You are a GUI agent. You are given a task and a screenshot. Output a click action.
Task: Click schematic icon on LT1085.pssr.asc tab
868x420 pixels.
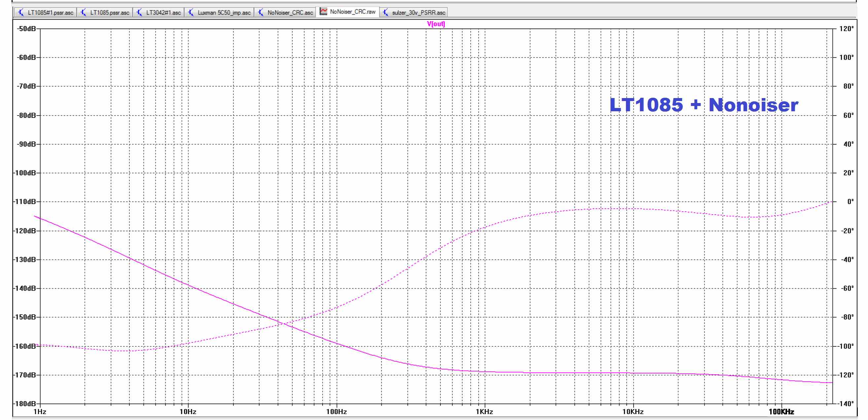point(84,13)
